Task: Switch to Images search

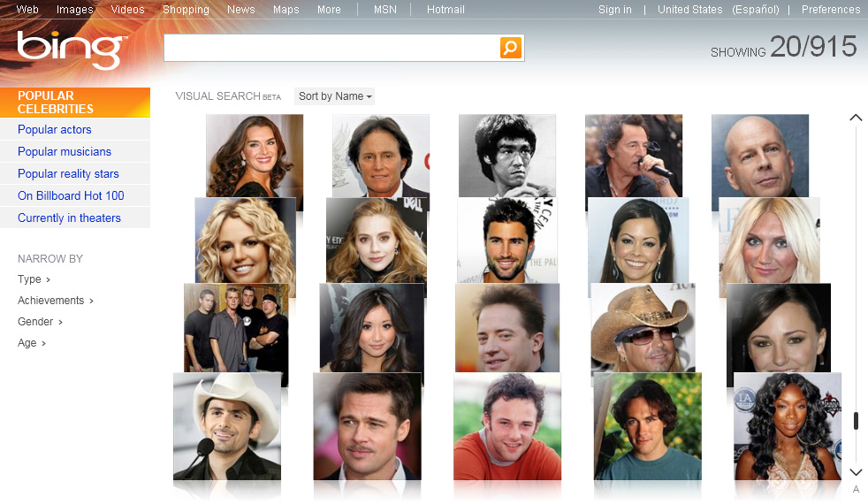Action: [x=75, y=10]
